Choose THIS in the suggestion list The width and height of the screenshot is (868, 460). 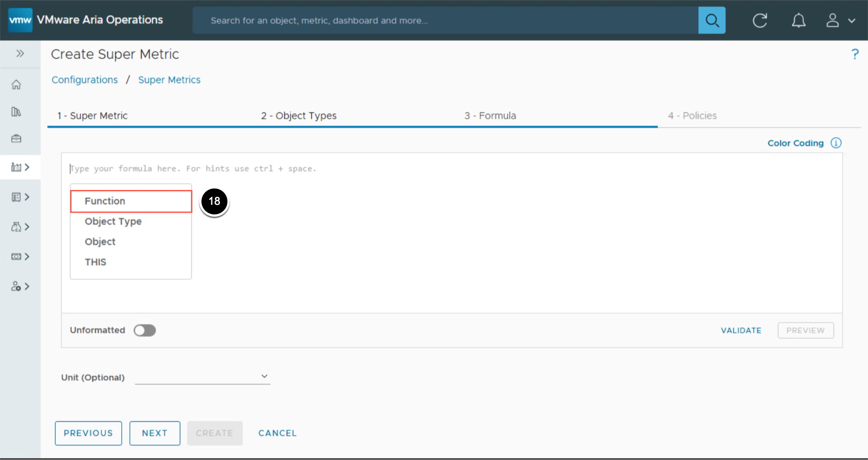(95, 262)
